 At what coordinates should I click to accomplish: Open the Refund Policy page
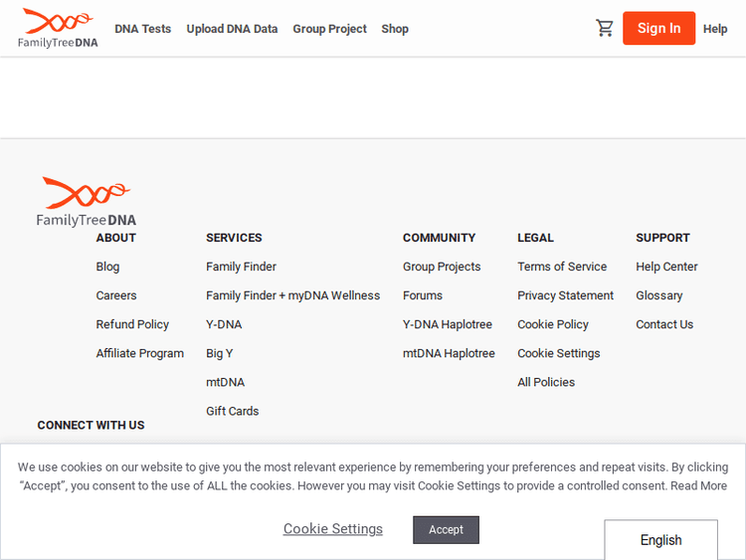(x=132, y=324)
